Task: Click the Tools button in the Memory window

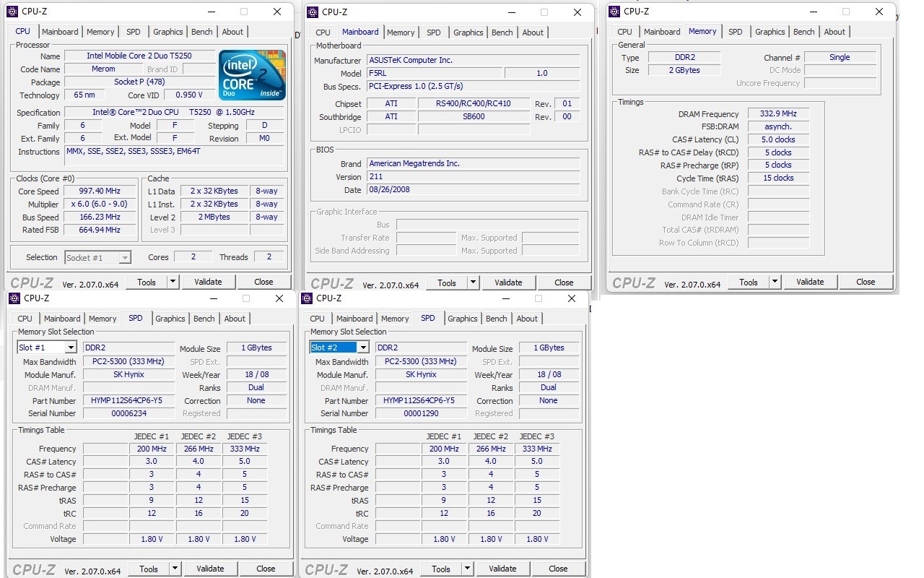Action: click(x=749, y=282)
